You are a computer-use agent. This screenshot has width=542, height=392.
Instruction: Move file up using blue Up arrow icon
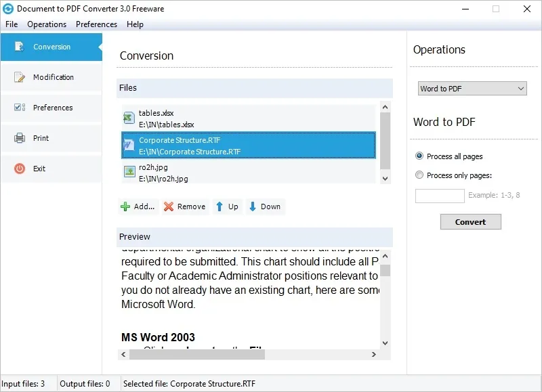pos(219,206)
